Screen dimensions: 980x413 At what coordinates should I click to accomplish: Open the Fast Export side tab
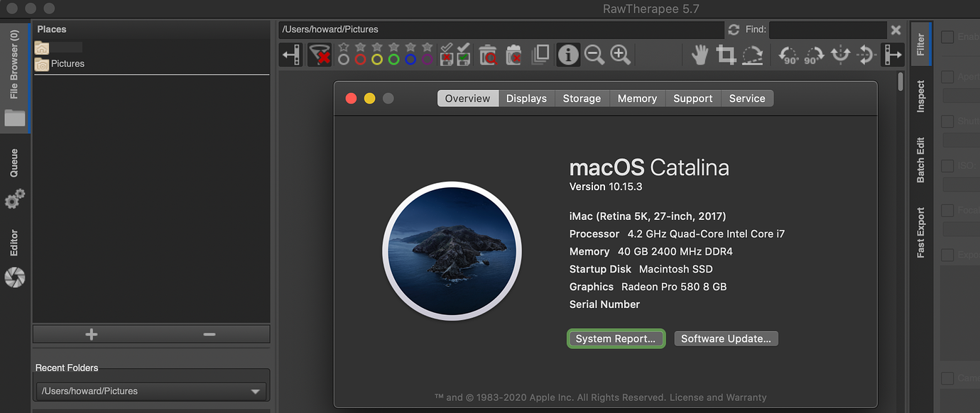921,232
